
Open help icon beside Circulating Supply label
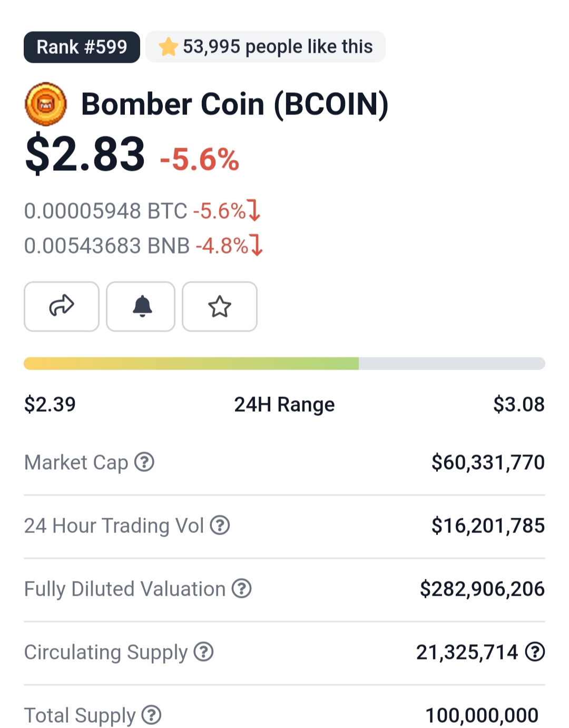tap(203, 652)
